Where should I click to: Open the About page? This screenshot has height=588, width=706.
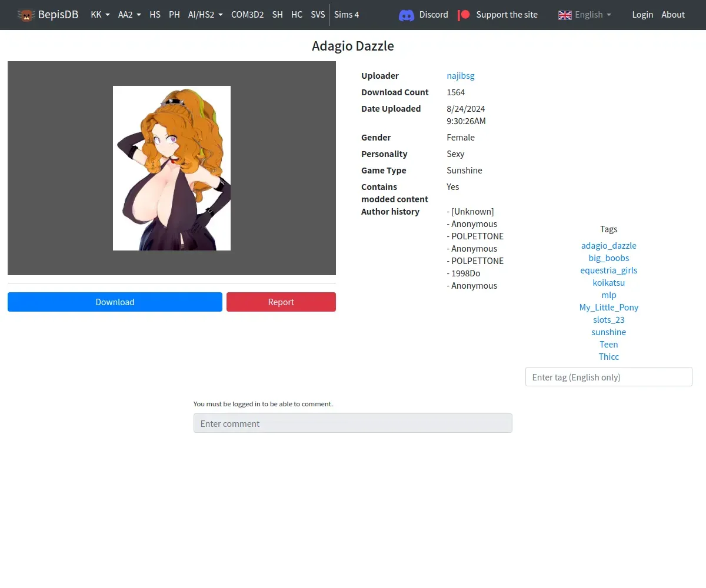(673, 15)
